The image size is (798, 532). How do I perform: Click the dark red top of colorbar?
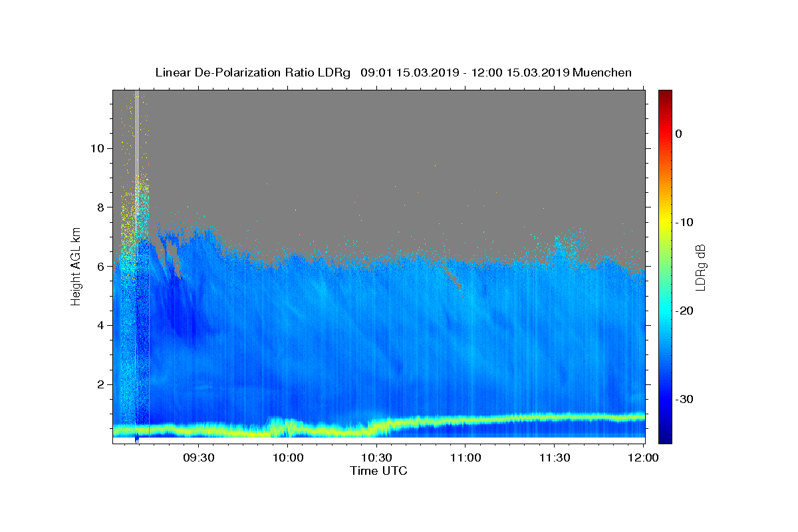point(665,94)
